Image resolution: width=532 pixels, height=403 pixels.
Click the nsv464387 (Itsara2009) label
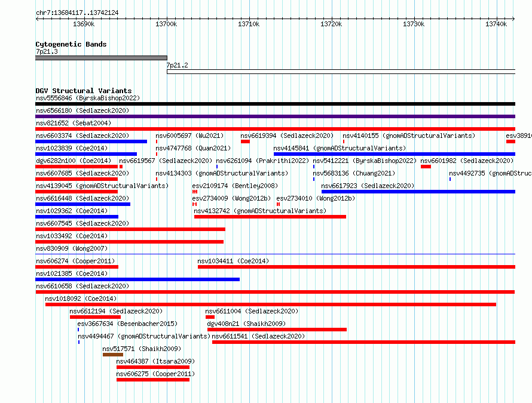(155, 362)
